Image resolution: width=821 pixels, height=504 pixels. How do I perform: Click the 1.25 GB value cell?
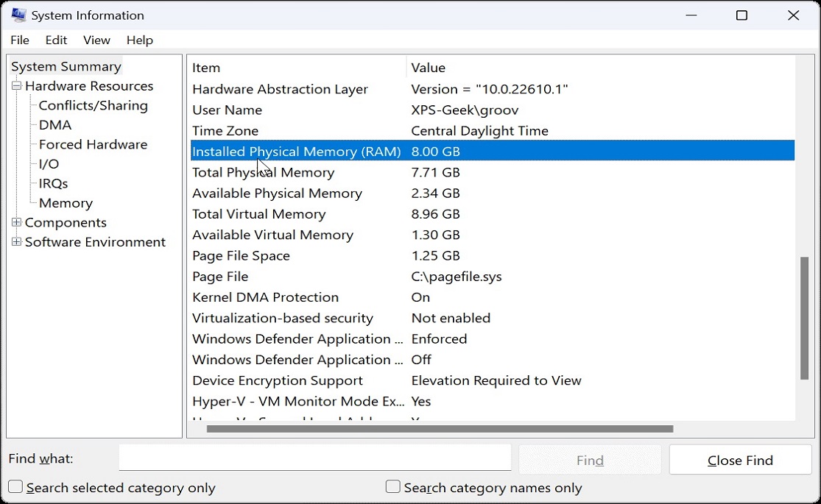pos(436,255)
